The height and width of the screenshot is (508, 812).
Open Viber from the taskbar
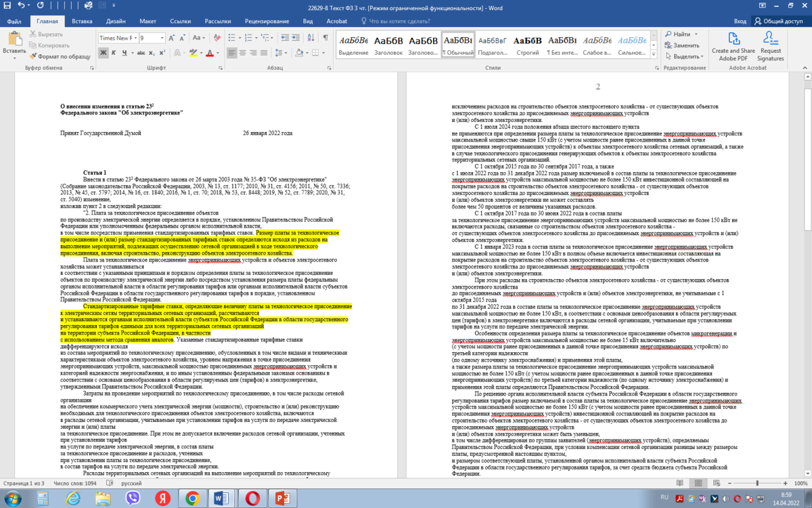(133, 499)
